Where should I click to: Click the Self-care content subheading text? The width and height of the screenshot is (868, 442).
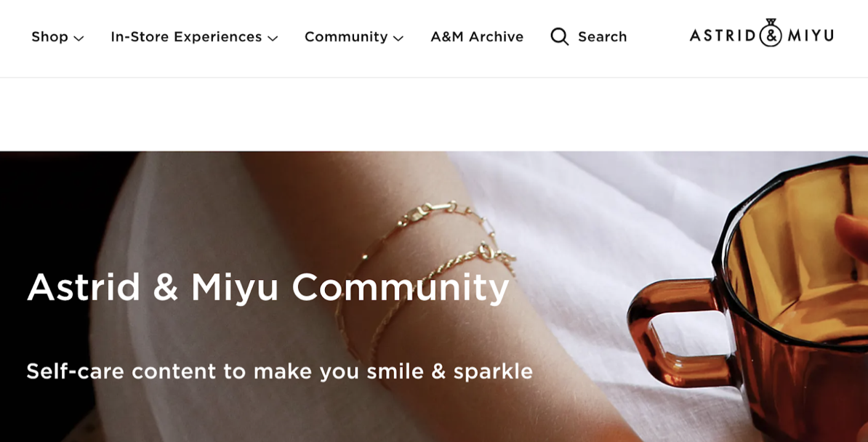coord(280,371)
